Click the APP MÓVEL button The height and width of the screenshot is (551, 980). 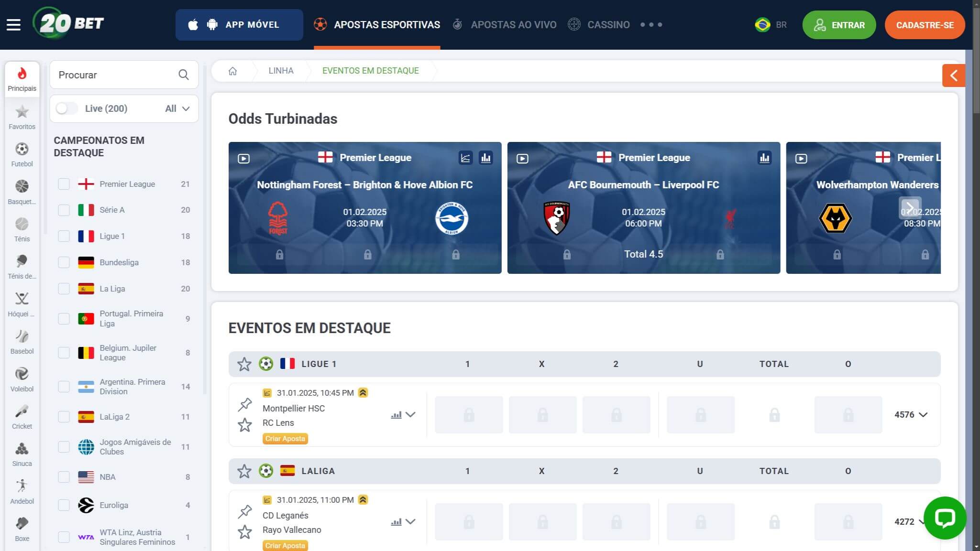coord(239,25)
